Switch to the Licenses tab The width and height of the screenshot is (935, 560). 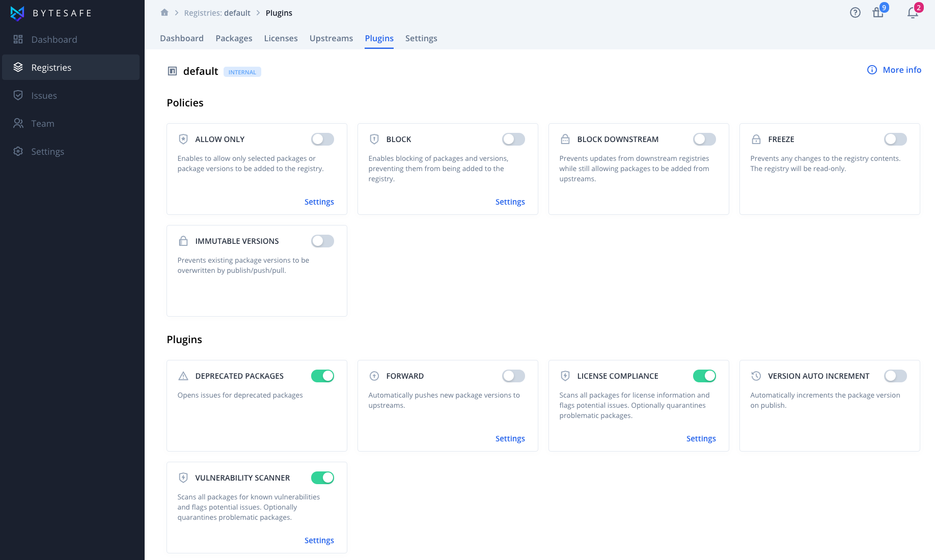(x=281, y=38)
